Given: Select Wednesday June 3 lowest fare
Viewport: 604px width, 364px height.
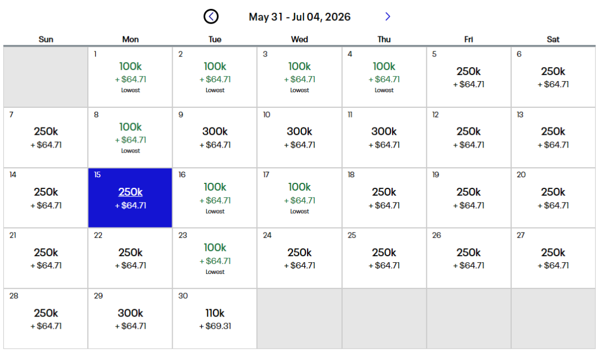Looking at the screenshot, I should (299, 77).
